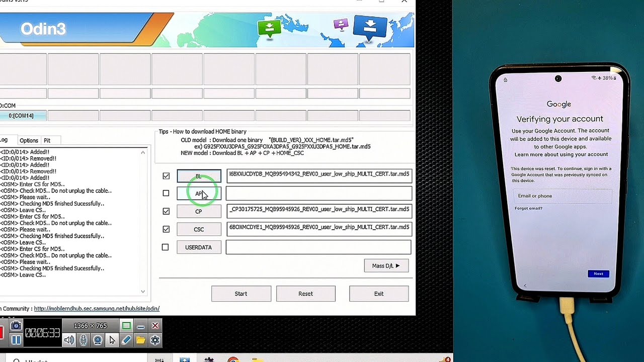Click the 1366 × 765 resolution button
Viewport: 644px width, 362px height.
coord(91,326)
